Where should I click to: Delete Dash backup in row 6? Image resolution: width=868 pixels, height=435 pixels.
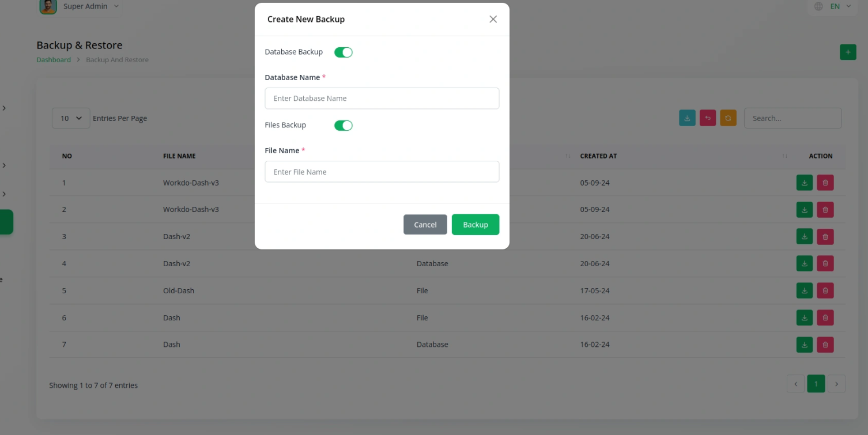pyautogui.click(x=825, y=318)
